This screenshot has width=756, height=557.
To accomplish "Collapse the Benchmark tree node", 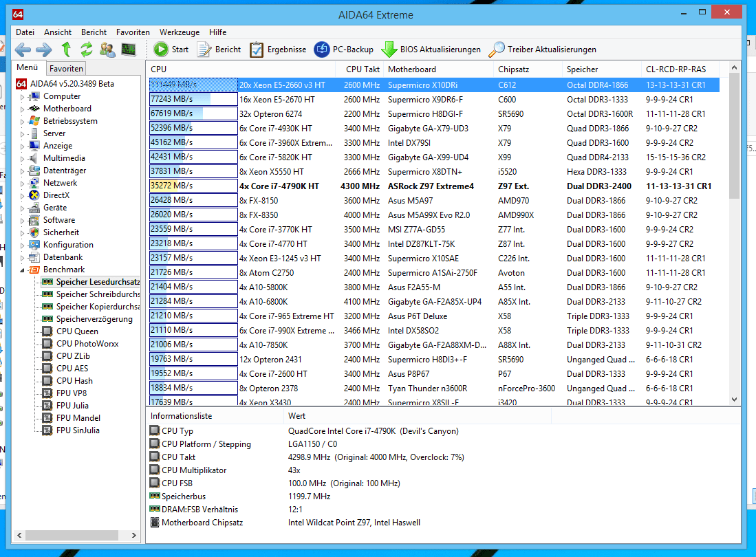I will (22, 270).
